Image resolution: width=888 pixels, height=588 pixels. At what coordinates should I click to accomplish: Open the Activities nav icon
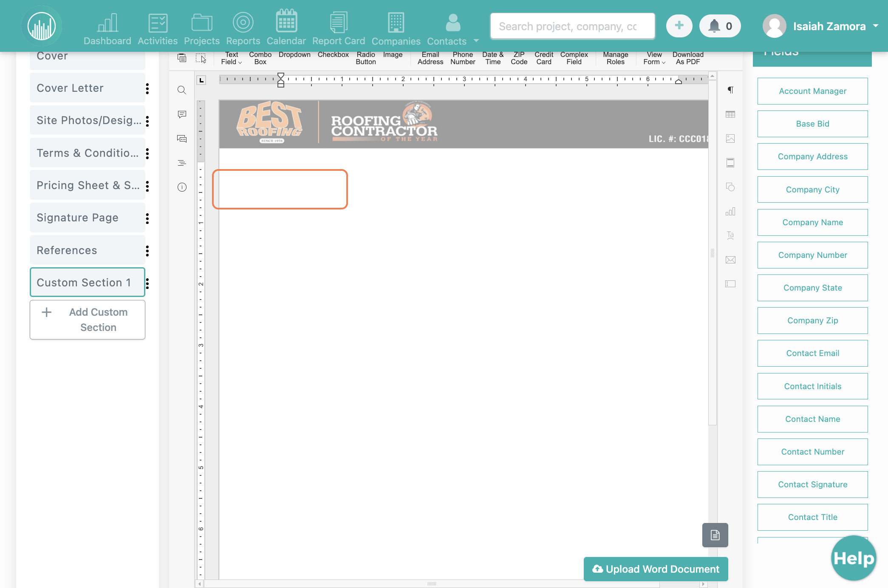[x=158, y=28]
